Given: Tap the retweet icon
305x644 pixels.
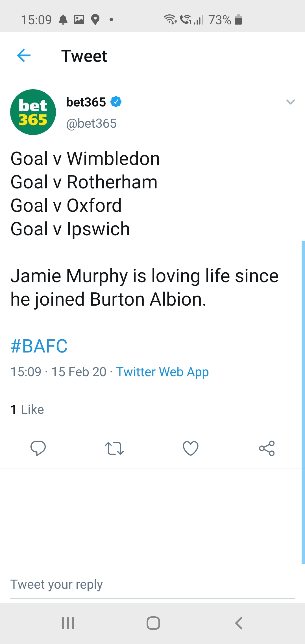Looking at the screenshot, I should tap(114, 448).
